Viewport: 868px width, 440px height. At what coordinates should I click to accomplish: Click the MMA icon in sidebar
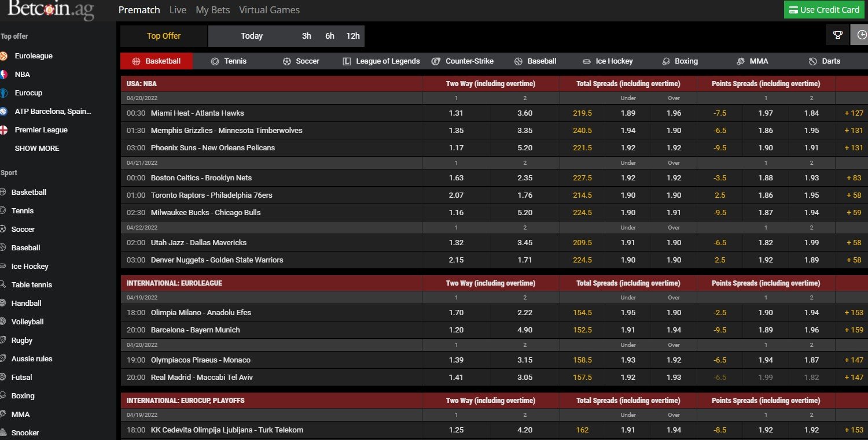tap(3, 415)
